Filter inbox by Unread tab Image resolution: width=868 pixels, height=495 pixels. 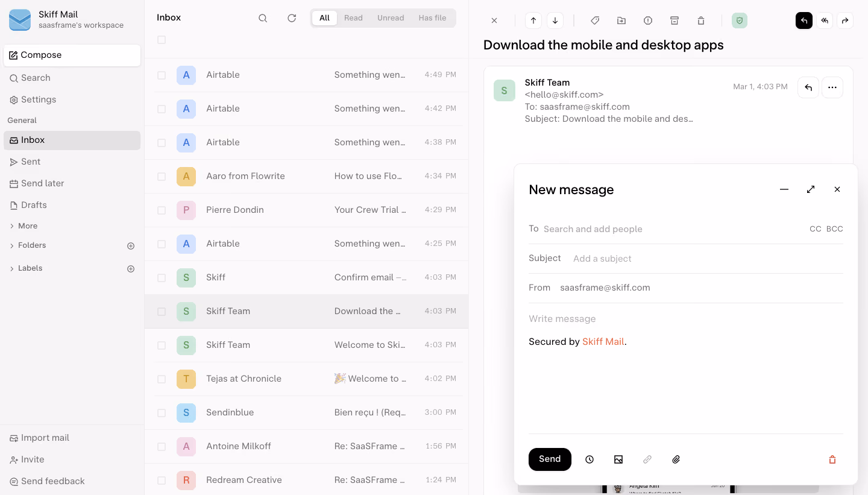(391, 18)
